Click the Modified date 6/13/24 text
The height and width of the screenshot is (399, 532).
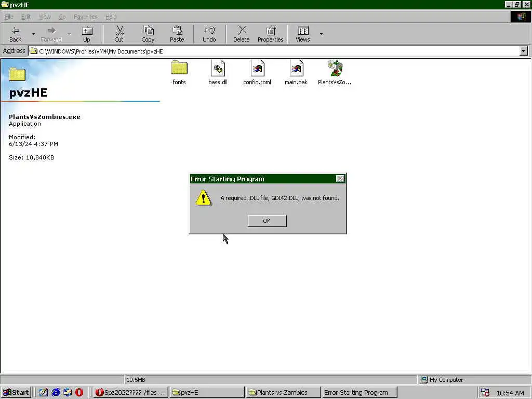point(33,144)
